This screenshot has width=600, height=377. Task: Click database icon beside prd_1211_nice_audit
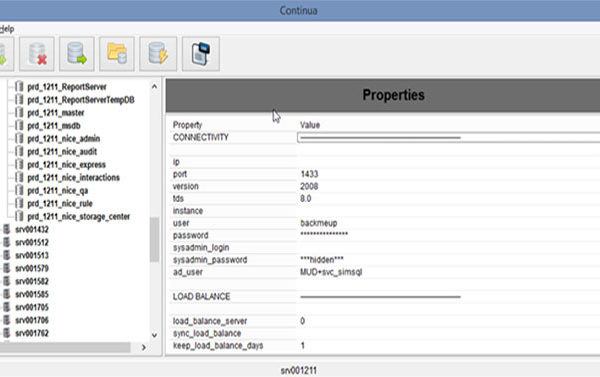[x=19, y=152]
